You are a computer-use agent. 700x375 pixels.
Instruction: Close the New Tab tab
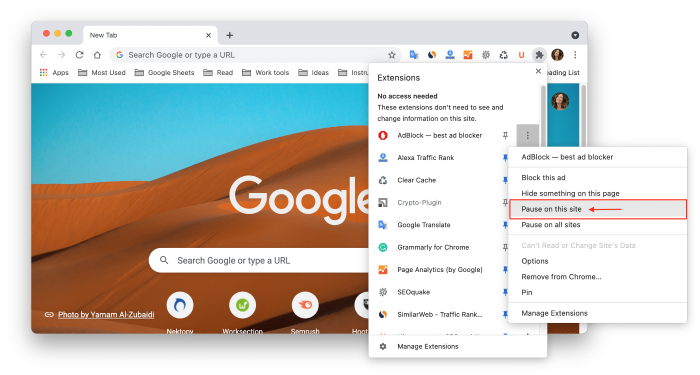point(208,35)
